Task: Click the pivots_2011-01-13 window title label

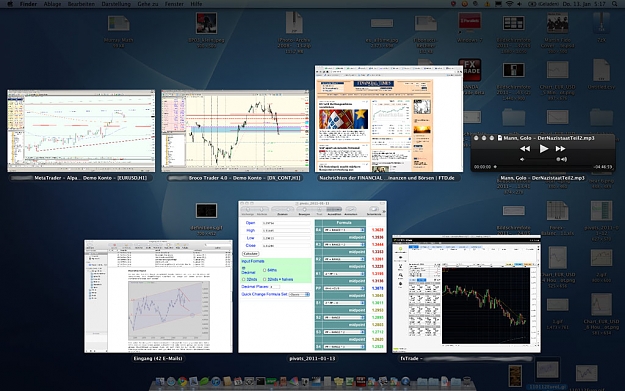Action: coord(312,358)
